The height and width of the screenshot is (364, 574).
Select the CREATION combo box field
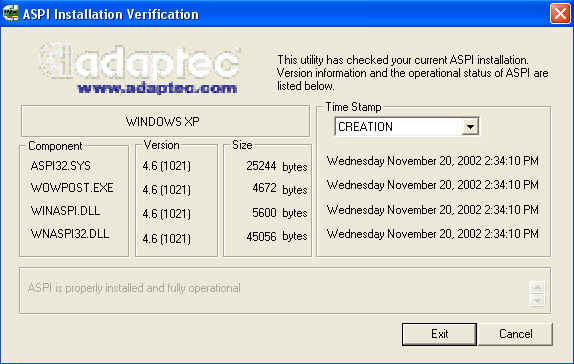[x=407, y=127]
